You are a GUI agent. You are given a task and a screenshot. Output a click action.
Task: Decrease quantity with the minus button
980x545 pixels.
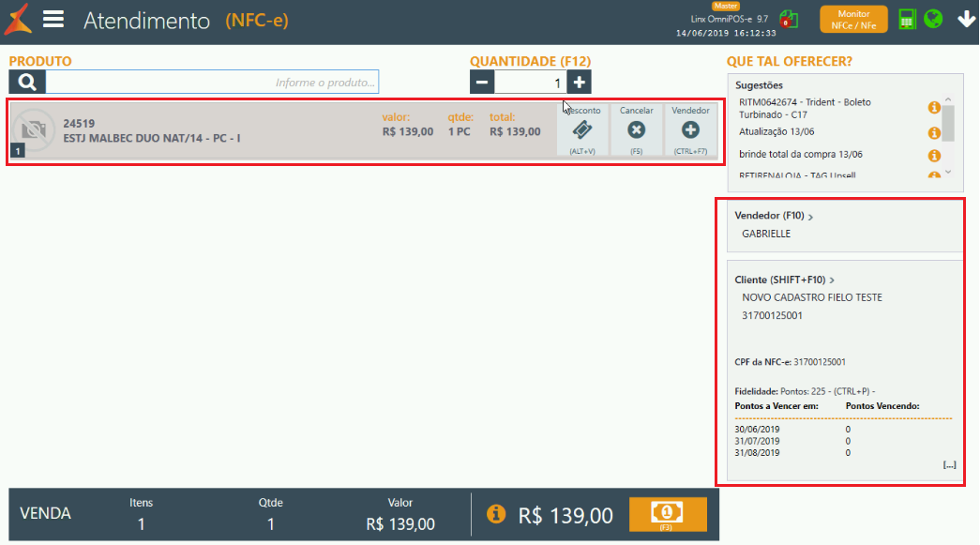(482, 82)
